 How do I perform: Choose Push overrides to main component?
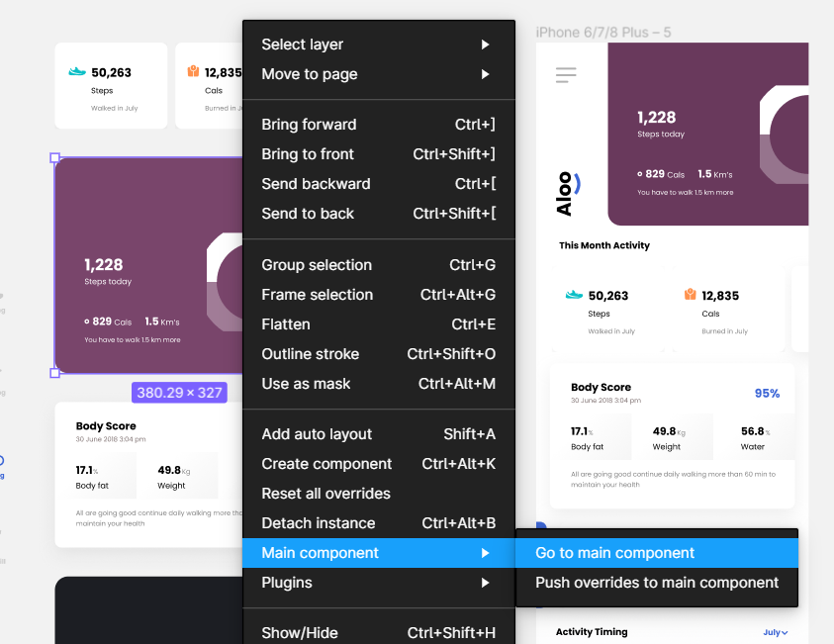(657, 583)
